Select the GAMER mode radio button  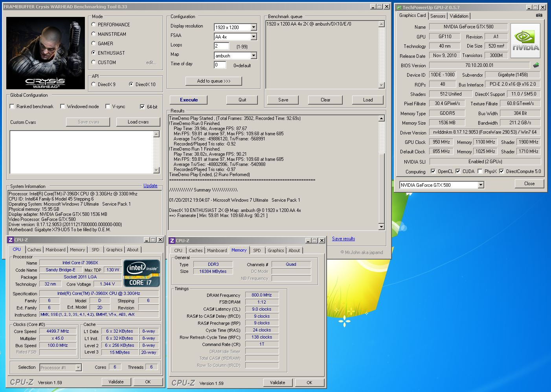click(94, 43)
